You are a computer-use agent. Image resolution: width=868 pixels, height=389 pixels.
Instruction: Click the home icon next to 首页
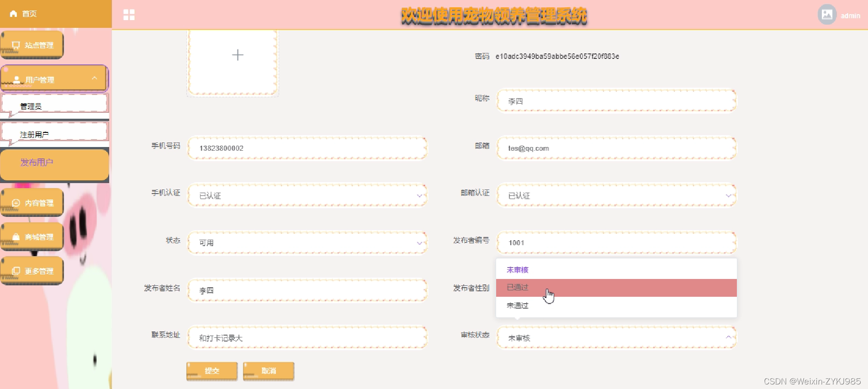[14, 14]
